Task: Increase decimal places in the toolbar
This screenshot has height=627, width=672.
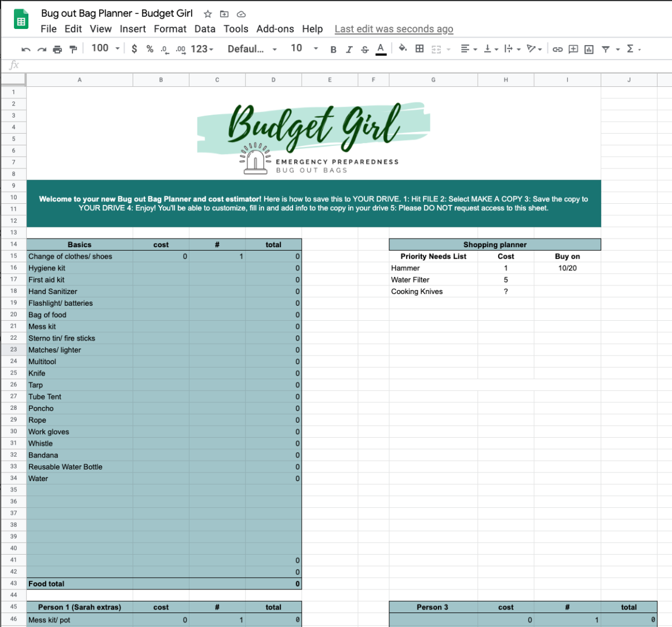Action: click(180, 50)
